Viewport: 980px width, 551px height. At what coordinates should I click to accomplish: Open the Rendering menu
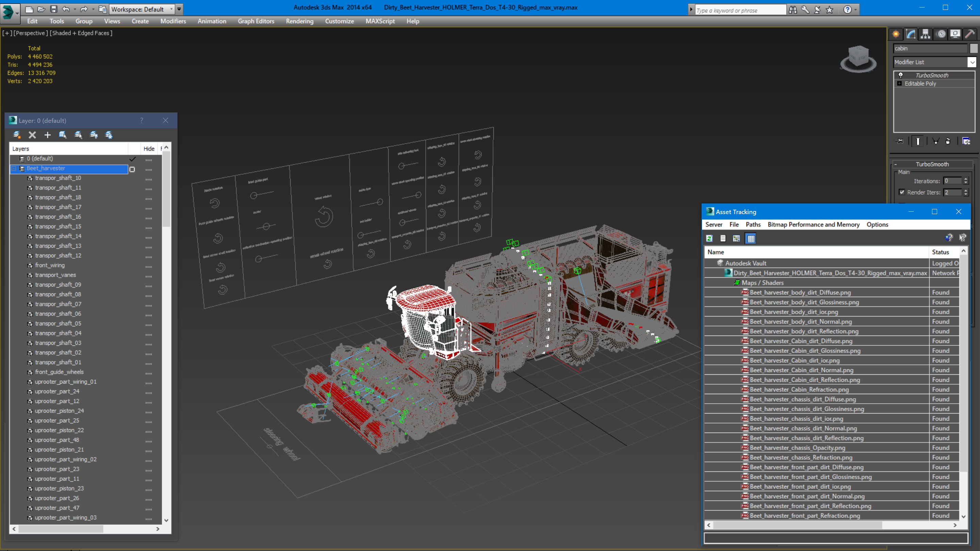coord(299,21)
